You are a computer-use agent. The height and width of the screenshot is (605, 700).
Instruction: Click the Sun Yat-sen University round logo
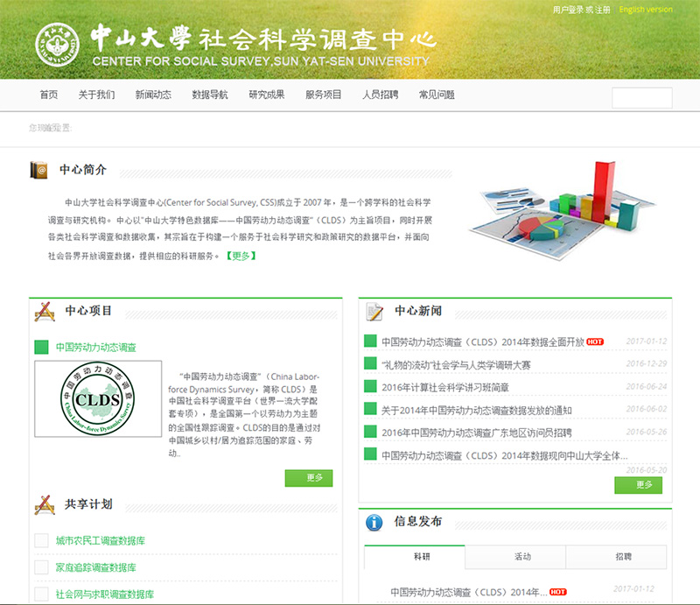click(x=58, y=45)
